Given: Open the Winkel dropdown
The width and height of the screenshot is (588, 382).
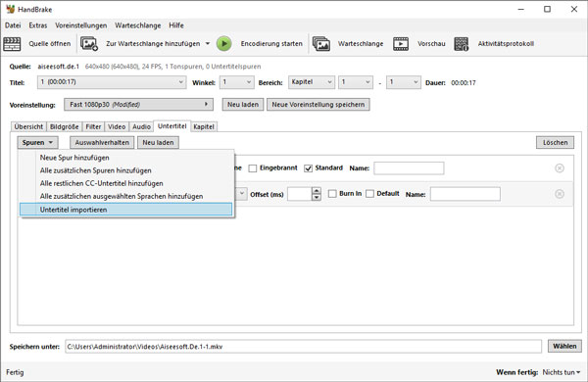Looking at the screenshot, I should [236, 82].
